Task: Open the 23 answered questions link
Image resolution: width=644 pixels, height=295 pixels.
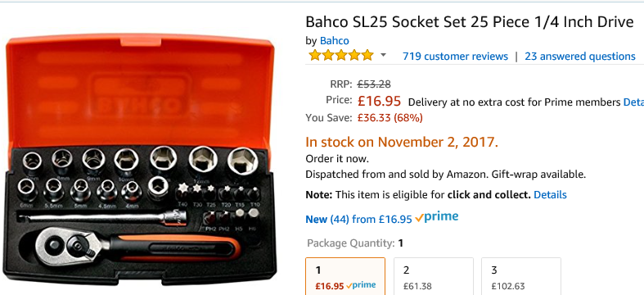Action: pyautogui.click(x=580, y=56)
